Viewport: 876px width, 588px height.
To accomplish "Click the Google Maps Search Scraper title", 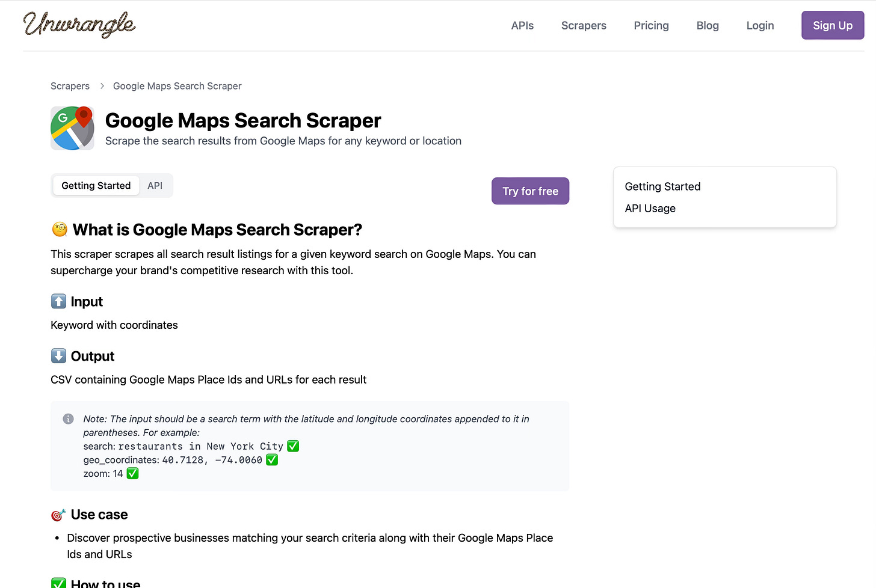I will point(243,121).
